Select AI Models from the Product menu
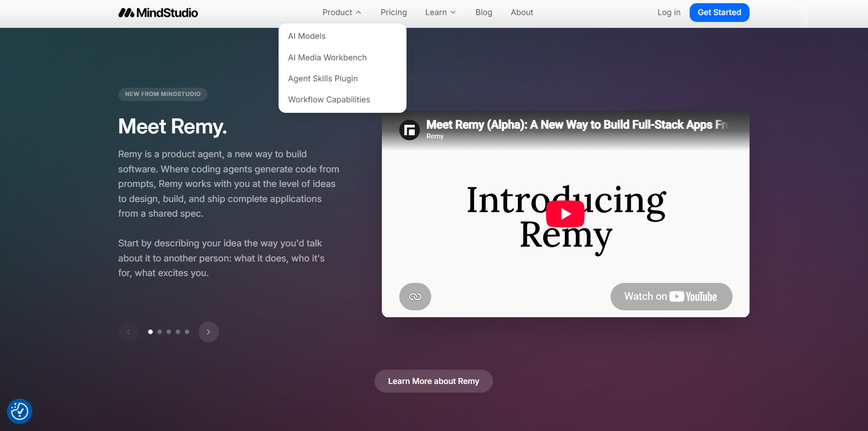Image resolution: width=868 pixels, height=431 pixels. [307, 36]
